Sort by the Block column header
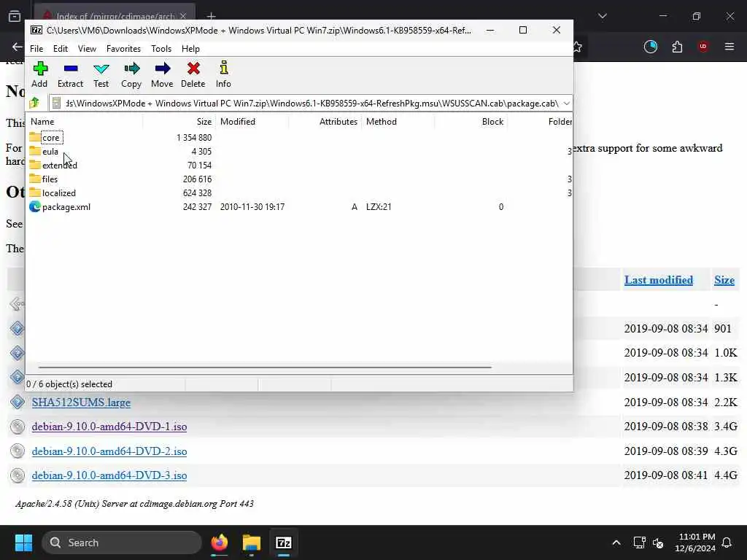 coord(471,122)
